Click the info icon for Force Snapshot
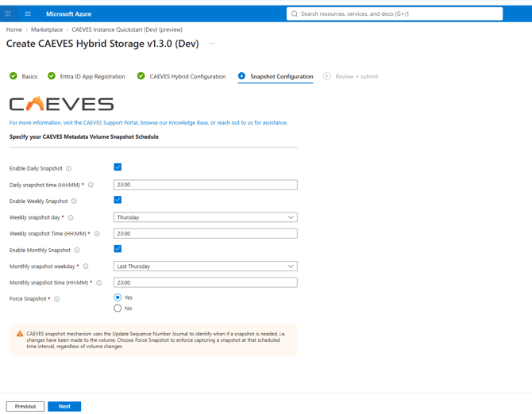Image resolution: width=532 pixels, height=414 pixels. 57,299
